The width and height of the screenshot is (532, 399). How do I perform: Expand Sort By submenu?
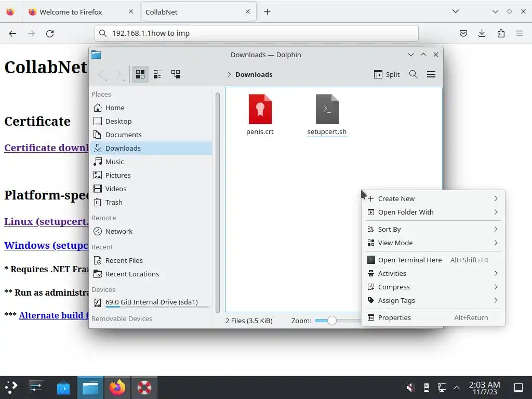[433, 229]
